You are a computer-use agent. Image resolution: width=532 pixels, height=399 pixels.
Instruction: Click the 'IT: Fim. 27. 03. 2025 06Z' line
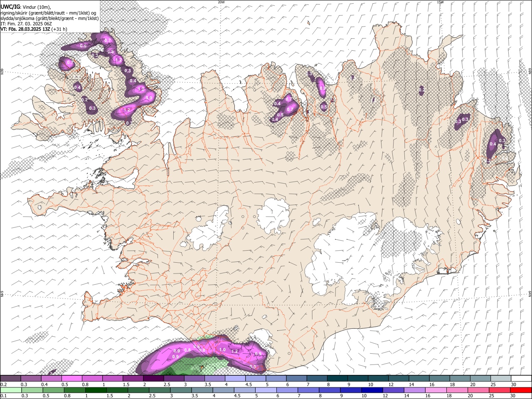pos(26,24)
